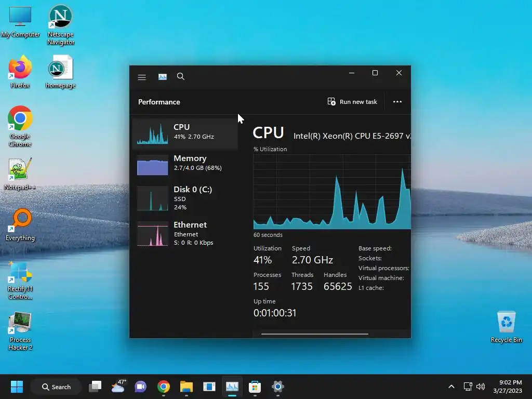Select the Recycle Bin desktop icon
This screenshot has height=399, width=532.
(x=506, y=326)
